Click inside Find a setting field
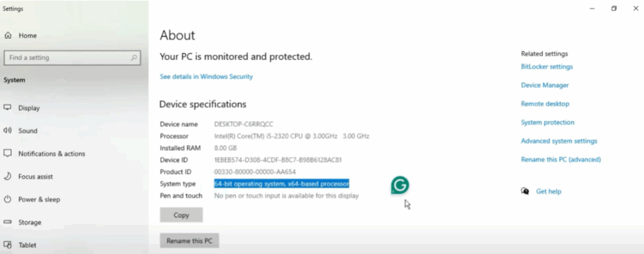The height and width of the screenshot is (254, 644). 66,58
